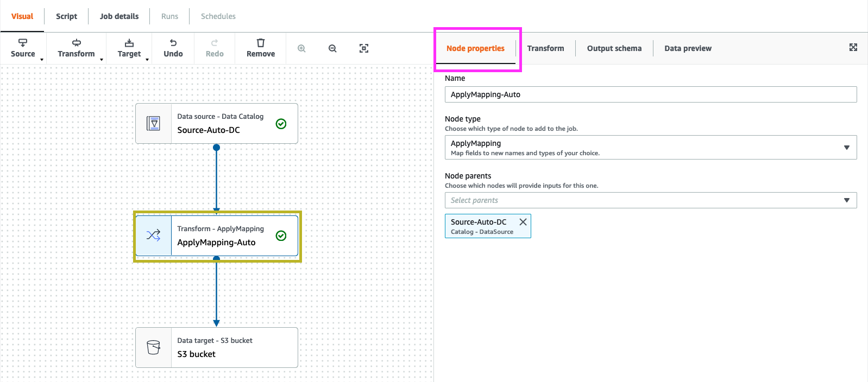
Task: Open the Source node menu
Action: click(x=23, y=48)
